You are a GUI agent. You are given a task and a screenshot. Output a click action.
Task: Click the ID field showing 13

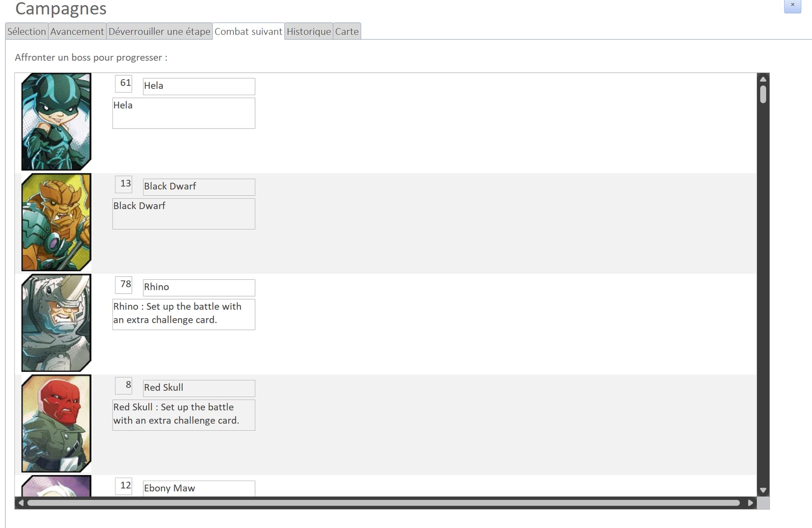pyautogui.click(x=123, y=184)
